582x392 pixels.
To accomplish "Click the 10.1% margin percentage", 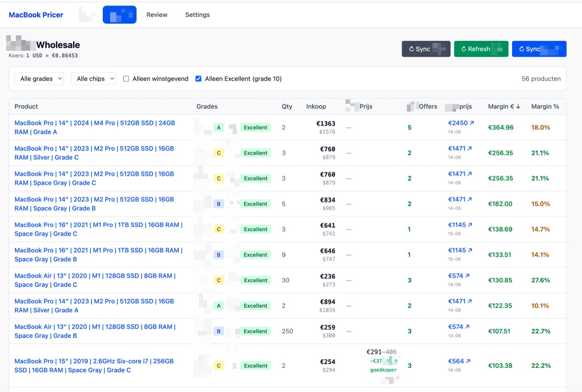I will pyautogui.click(x=540, y=306).
